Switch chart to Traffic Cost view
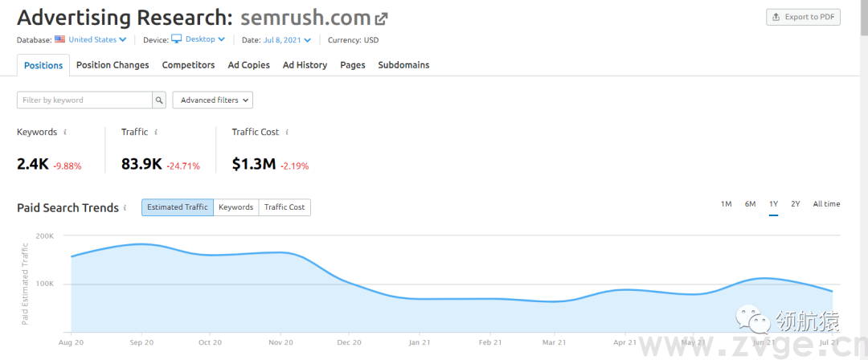 tap(285, 207)
